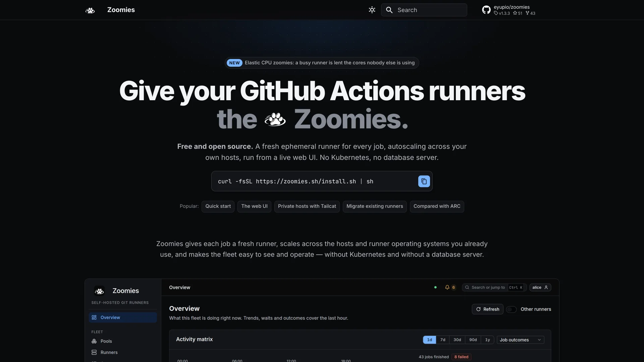Select the 30d time range tab
644x362 pixels.
click(x=457, y=340)
